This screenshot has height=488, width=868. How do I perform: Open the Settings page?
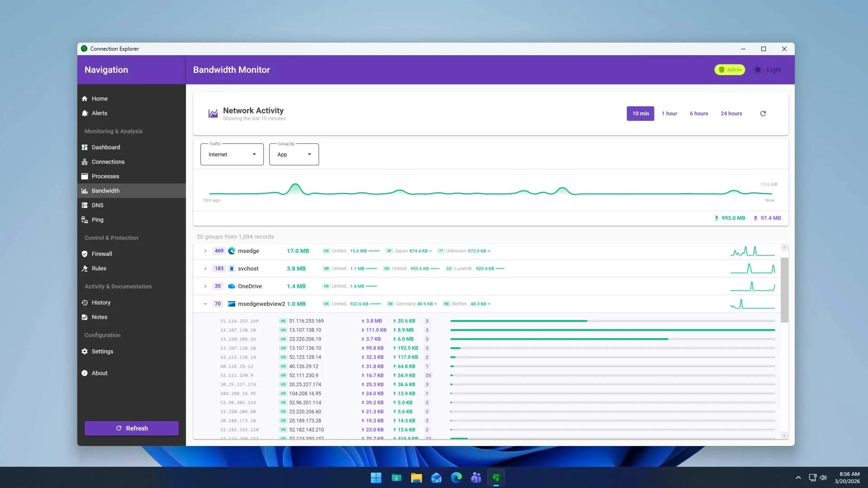pos(102,351)
